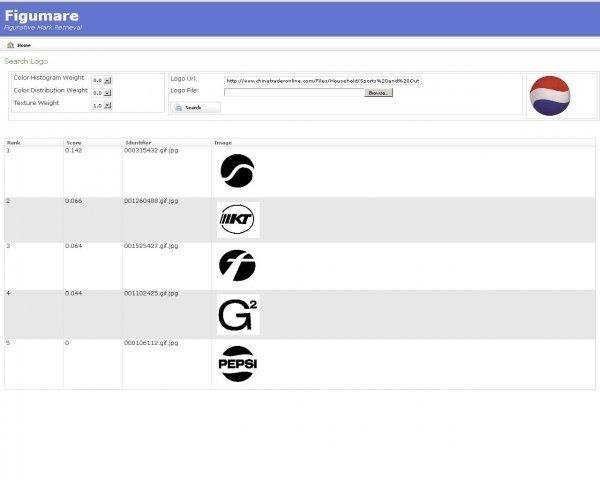The width and height of the screenshot is (600, 480).
Task: Focus the Logo Url input field
Action: (x=323, y=81)
